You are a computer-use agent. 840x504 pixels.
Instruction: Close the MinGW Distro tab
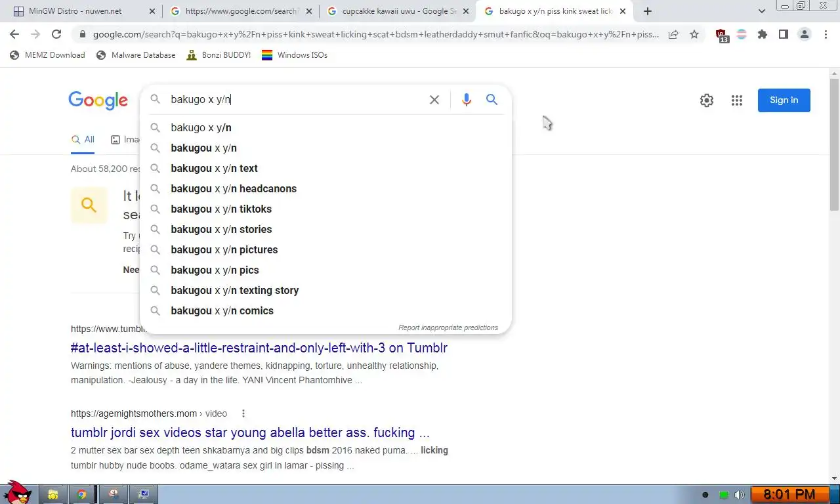[x=152, y=11]
